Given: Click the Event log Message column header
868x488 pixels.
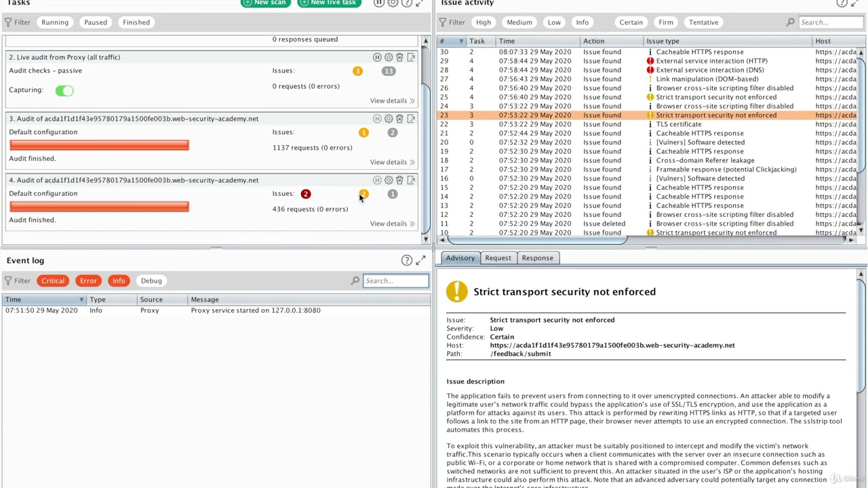Looking at the screenshot, I should tap(309, 300).
